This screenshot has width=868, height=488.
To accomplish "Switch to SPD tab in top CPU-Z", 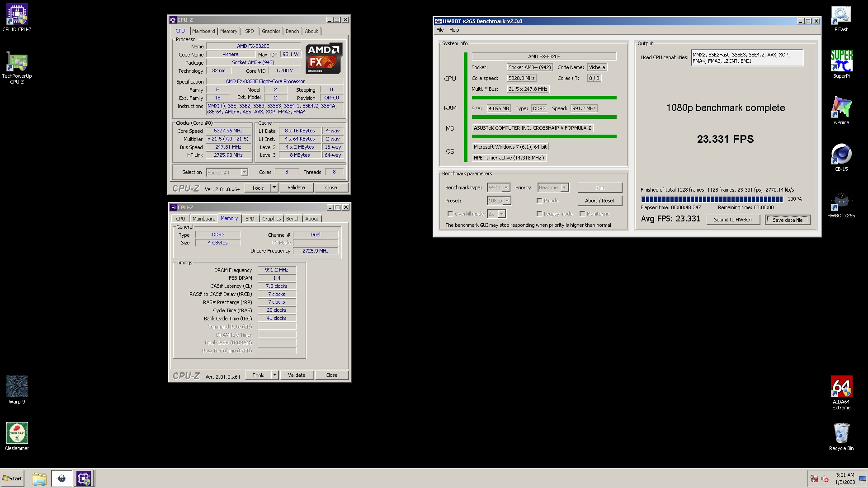I will coord(250,31).
